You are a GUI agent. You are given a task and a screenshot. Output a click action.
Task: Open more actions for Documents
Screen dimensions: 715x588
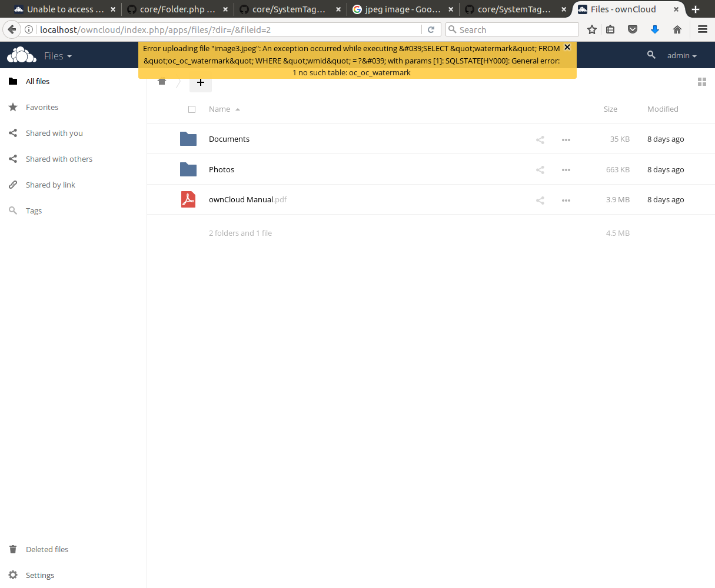pos(566,139)
